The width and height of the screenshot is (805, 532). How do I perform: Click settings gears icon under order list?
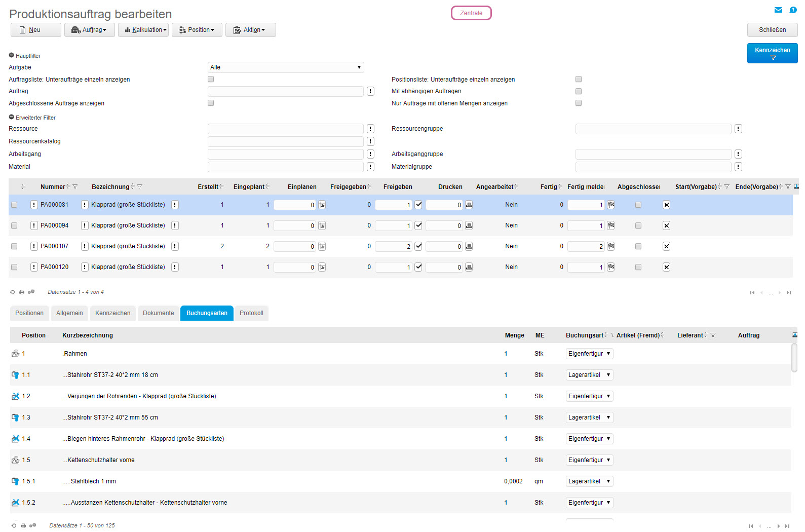(31, 292)
